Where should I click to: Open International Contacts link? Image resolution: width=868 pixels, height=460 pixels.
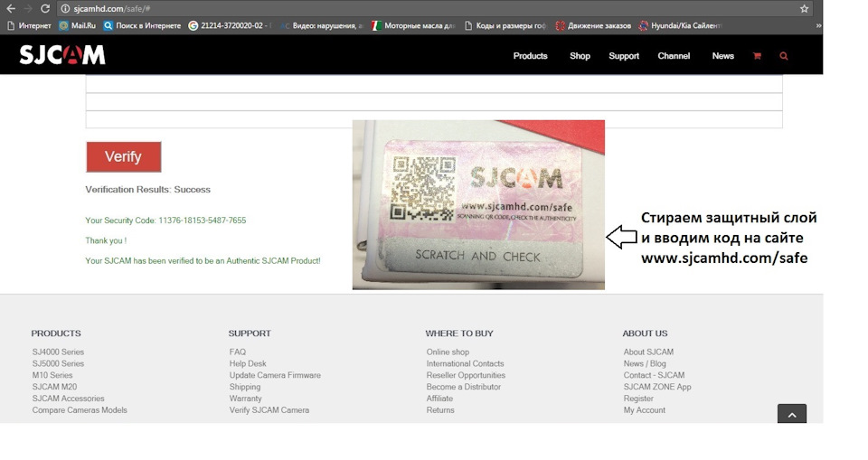[x=465, y=363]
